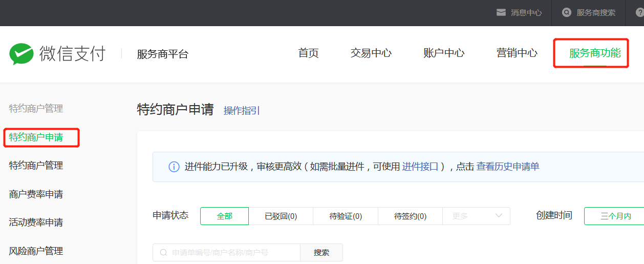This screenshot has height=264, width=644.
Task: Switch to the 账户中心 tab
Action: [444, 53]
